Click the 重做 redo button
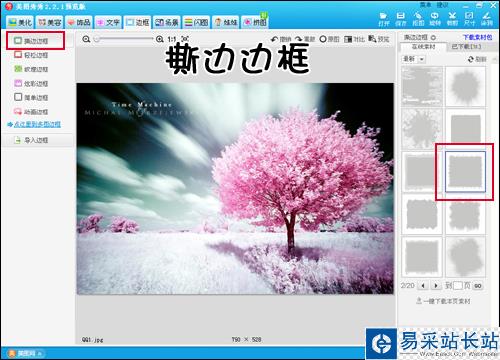 tap(305, 39)
